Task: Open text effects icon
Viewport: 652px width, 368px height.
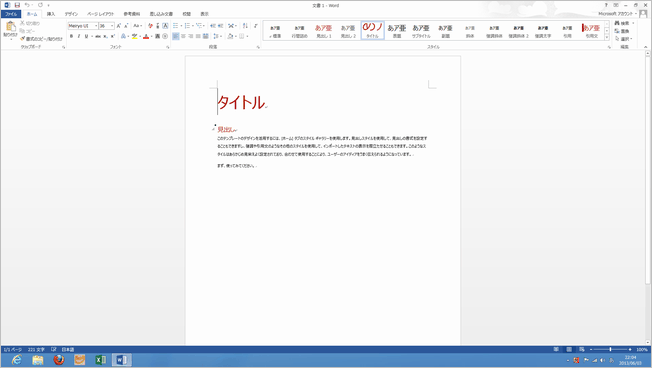Action: click(123, 37)
